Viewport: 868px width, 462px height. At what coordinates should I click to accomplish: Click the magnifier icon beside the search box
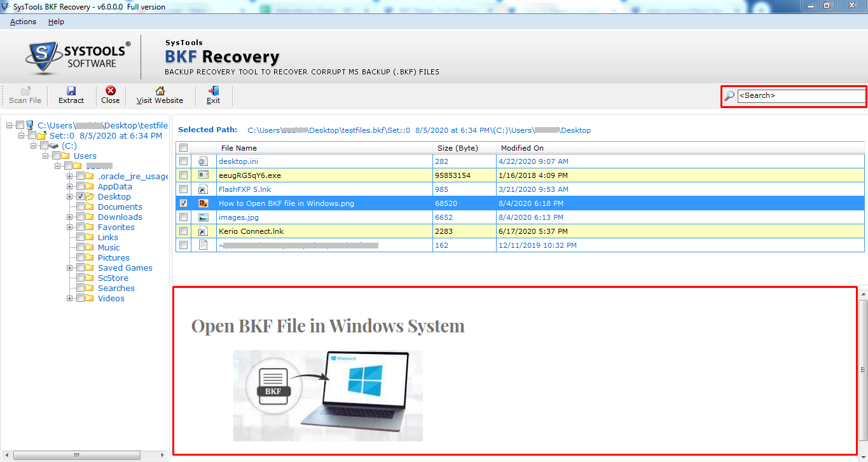coord(729,96)
